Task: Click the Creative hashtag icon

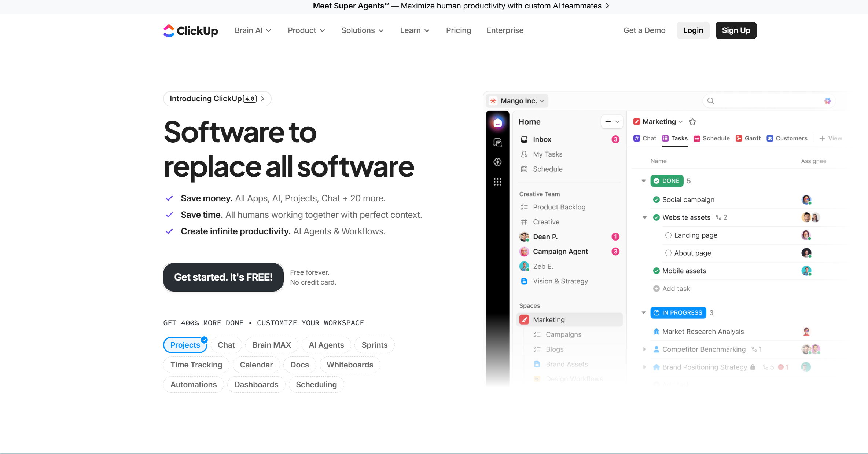Action: 524,222
